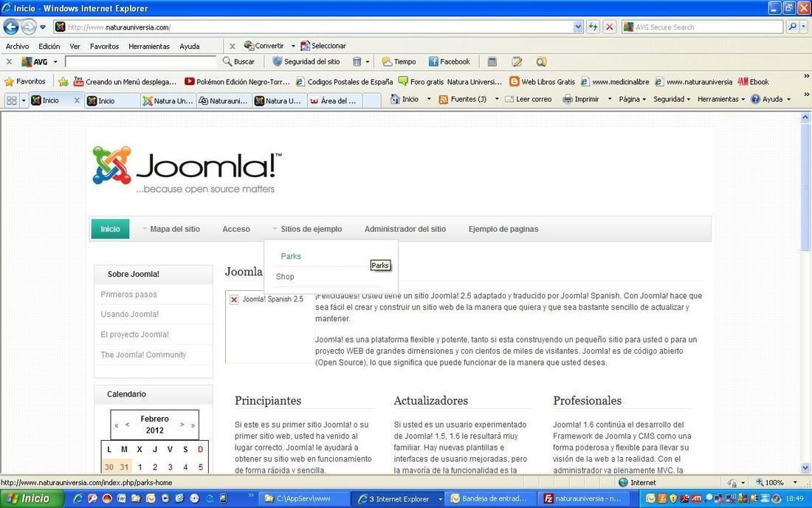The height and width of the screenshot is (508, 812).
Task: Open the zoom level 100% dropdown
Action: 796,482
